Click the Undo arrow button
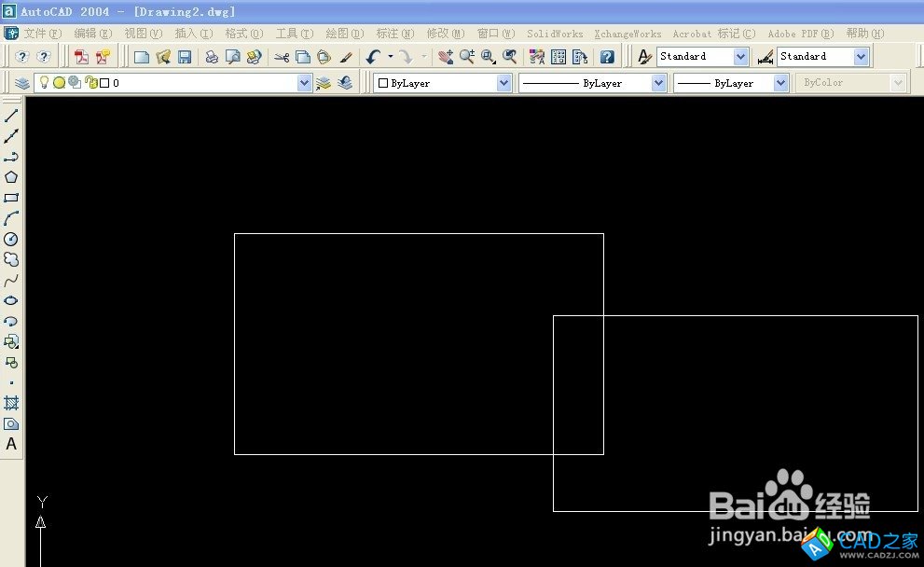 tap(373, 57)
